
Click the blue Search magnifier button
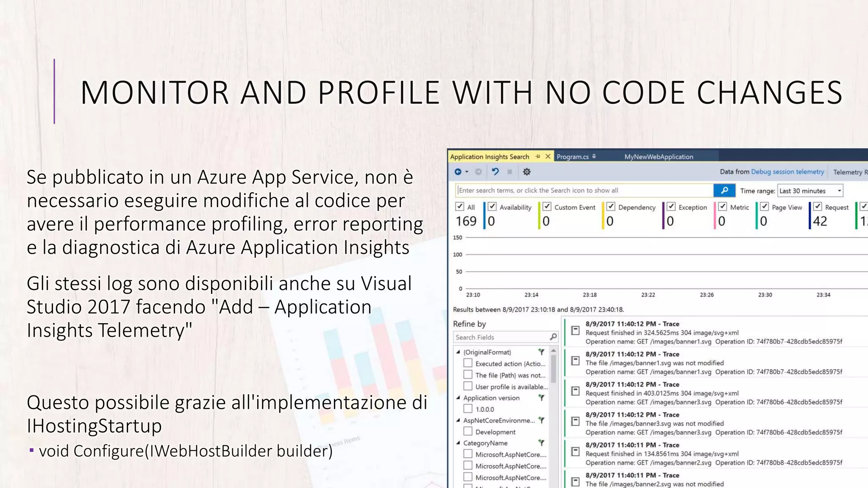point(724,190)
